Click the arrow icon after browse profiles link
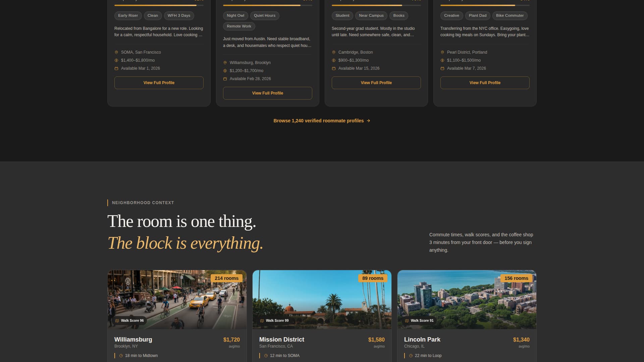The width and height of the screenshot is (644, 362). (368, 121)
